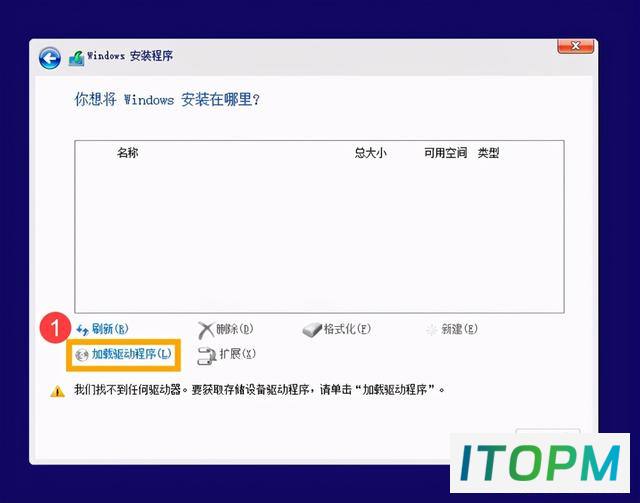The width and height of the screenshot is (640, 503).
Task: Click the format drive icon
Action: point(312,330)
